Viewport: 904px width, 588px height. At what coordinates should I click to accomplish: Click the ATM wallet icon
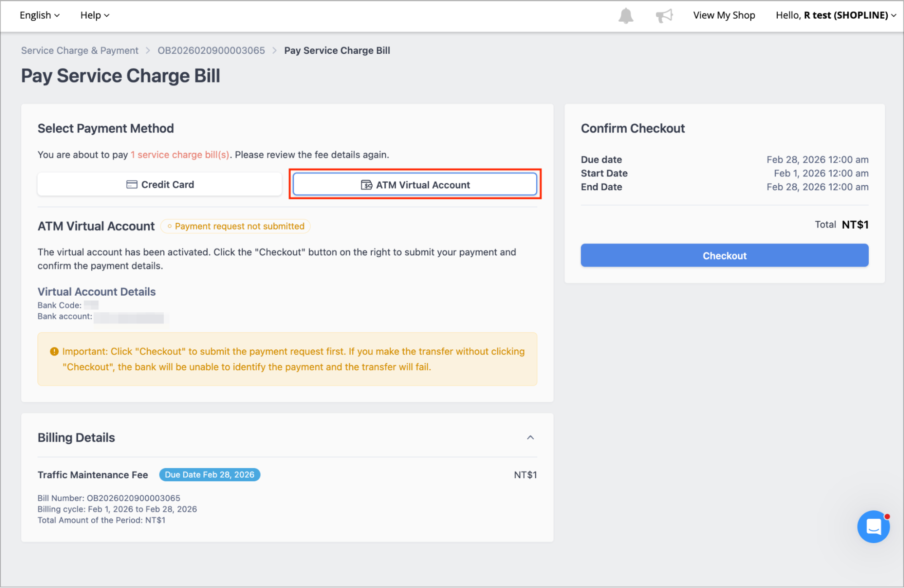(x=366, y=185)
